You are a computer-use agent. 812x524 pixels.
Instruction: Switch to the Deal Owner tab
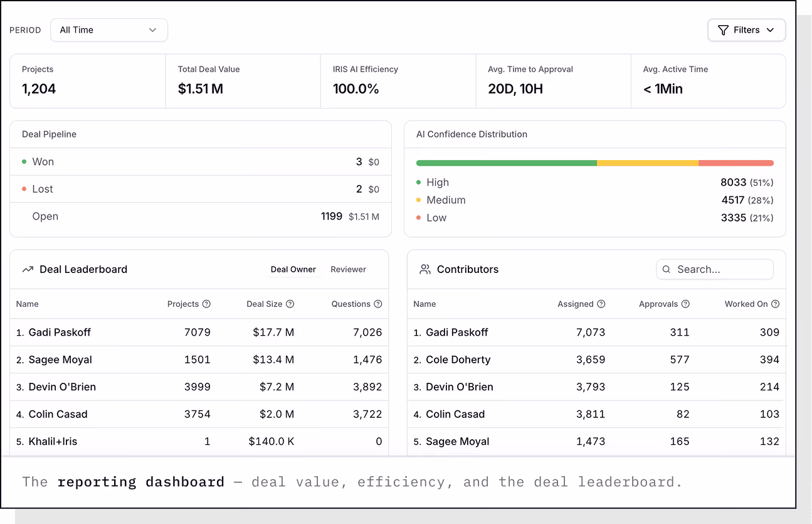tap(293, 269)
